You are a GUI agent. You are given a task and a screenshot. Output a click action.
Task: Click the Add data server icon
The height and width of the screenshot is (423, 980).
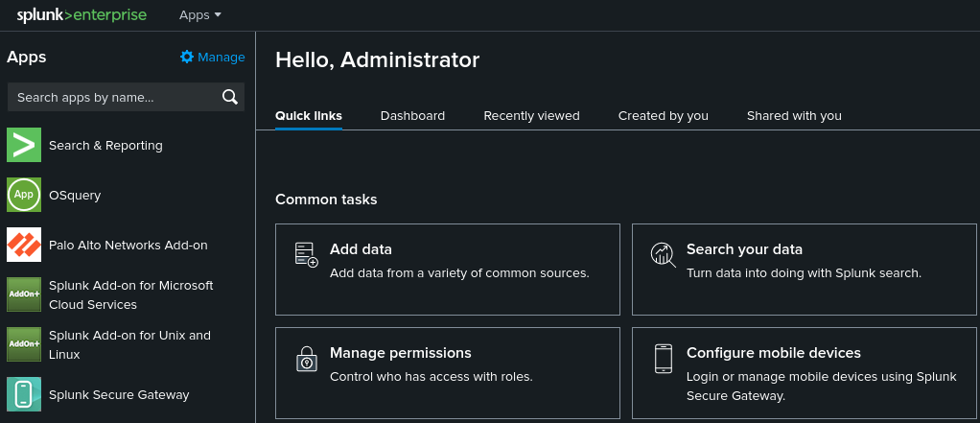[x=306, y=255]
